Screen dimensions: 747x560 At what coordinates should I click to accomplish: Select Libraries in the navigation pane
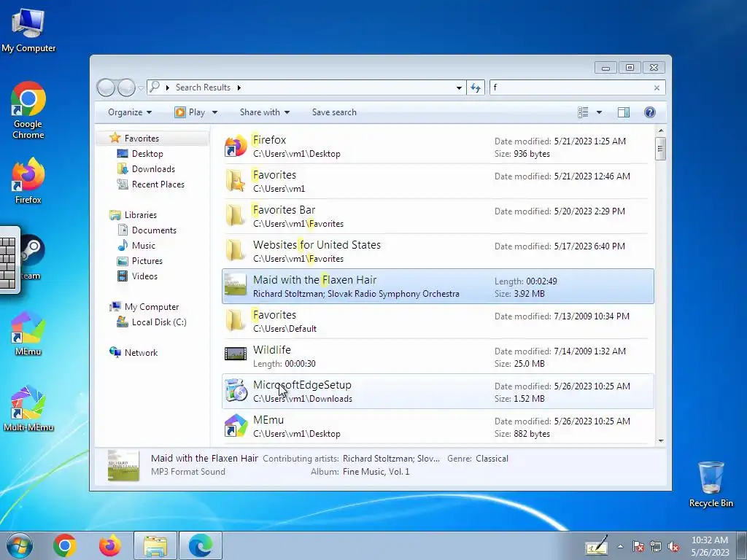pyautogui.click(x=141, y=215)
